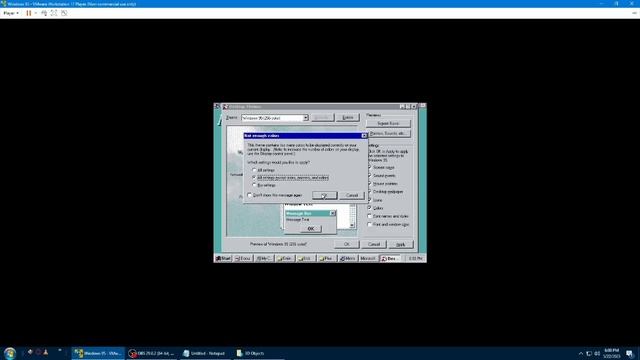Image resolution: width=640 pixels, height=360 pixels.
Task: Switch to Desktop Themes taskbar button in Windows 95
Action: 390,258
